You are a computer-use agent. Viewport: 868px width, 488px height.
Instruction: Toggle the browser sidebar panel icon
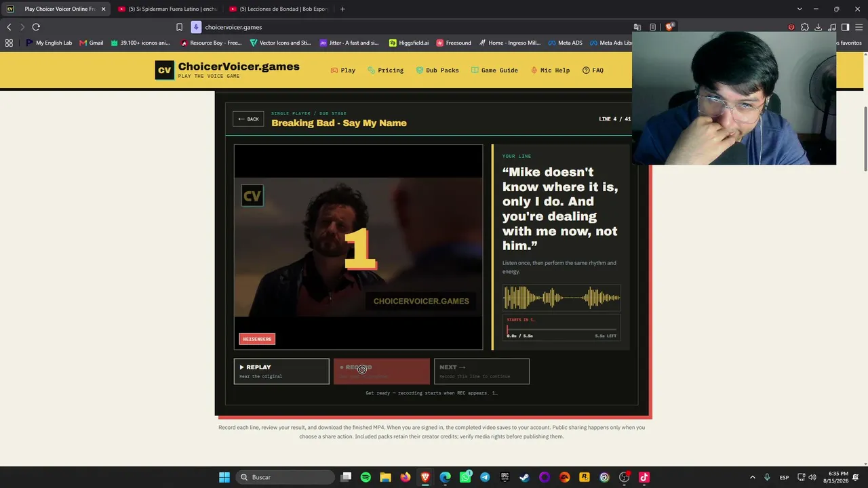coord(845,27)
